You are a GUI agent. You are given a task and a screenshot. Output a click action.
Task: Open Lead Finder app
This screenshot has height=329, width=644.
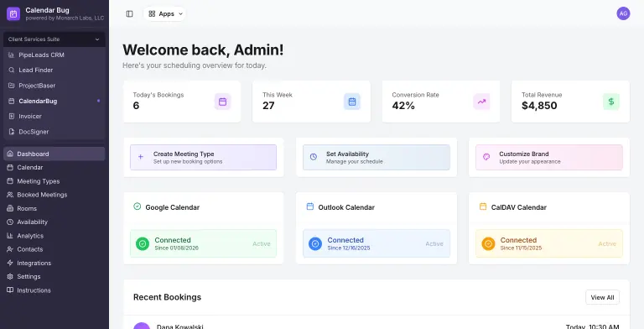pos(55,70)
